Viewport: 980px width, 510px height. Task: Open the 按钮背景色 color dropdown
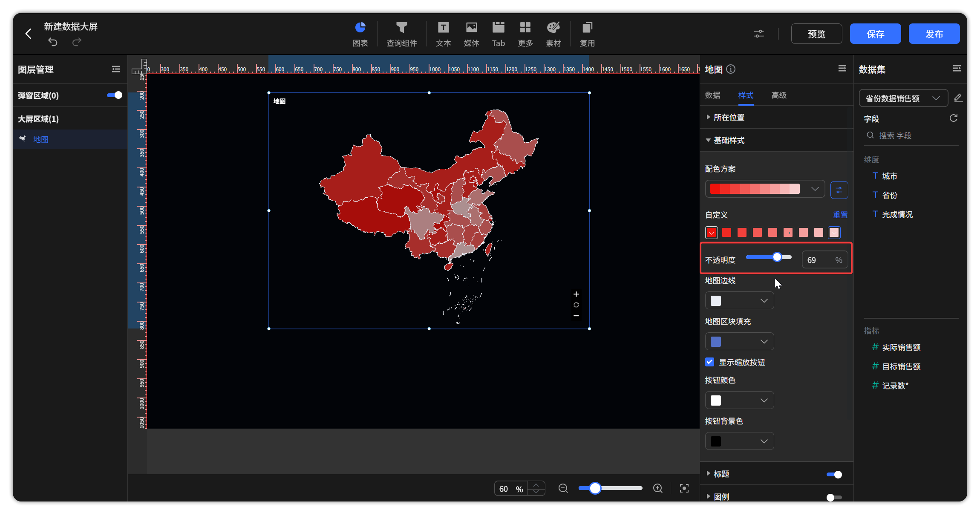point(739,441)
